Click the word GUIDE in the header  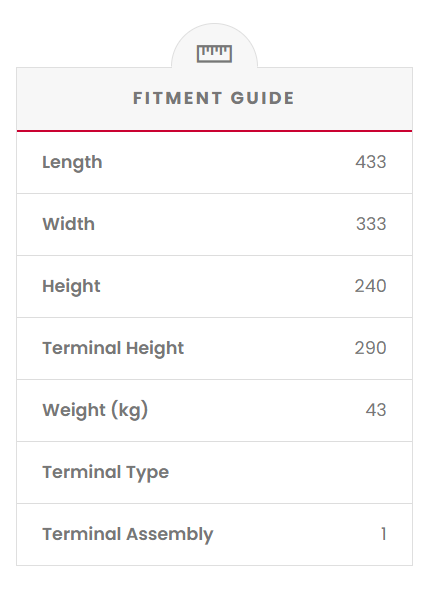(x=262, y=98)
